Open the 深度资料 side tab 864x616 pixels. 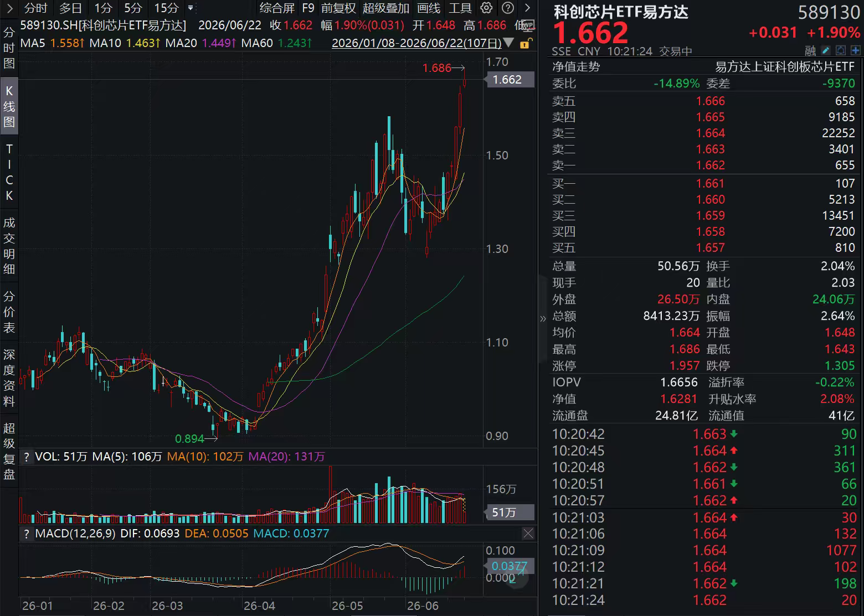click(9, 377)
